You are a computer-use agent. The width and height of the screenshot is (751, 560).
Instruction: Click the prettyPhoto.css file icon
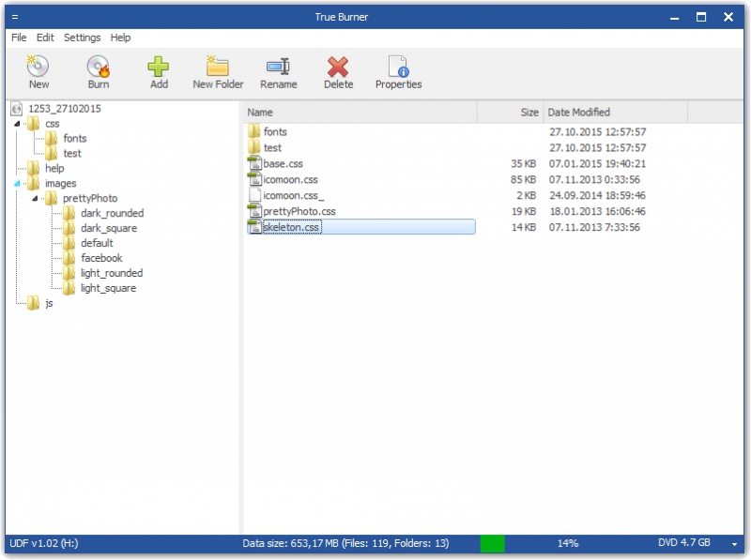[254, 211]
